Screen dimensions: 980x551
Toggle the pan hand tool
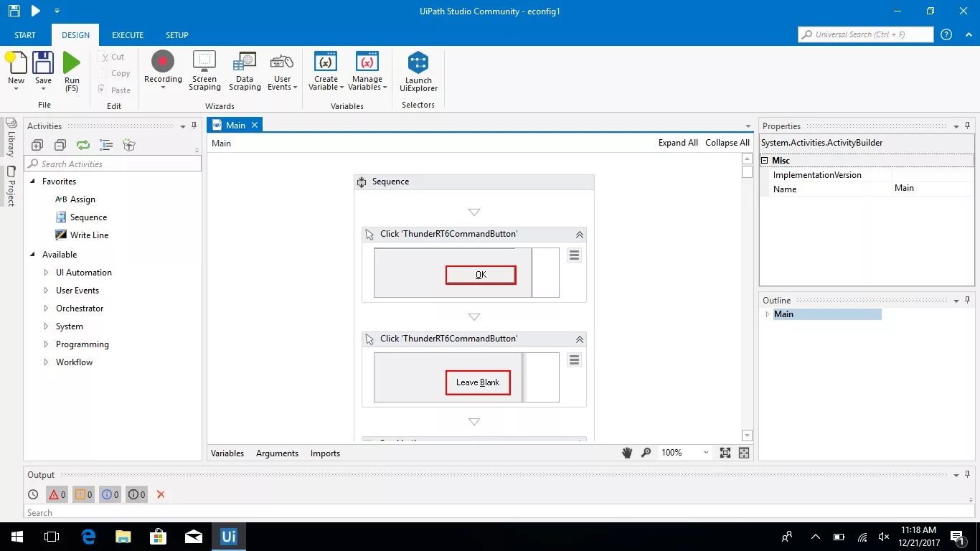tap(627, 453)
